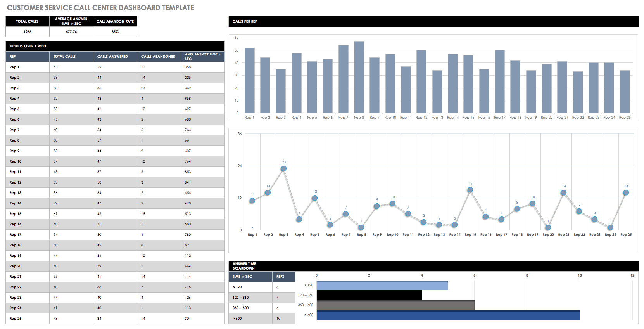Viewport: 644px width, 329px height.
Task: Click the REPS column header in breakdown table
Action: (x=280, y=277)
